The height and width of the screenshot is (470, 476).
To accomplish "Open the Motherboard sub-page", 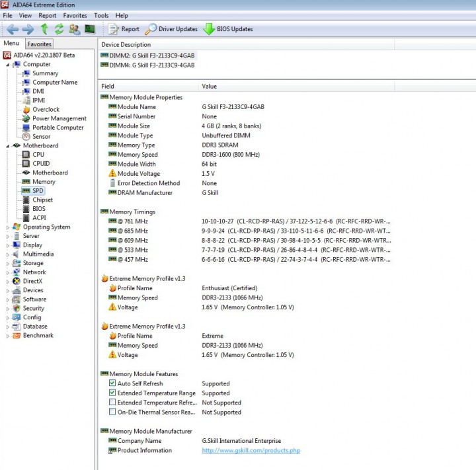I will point(50,173).
